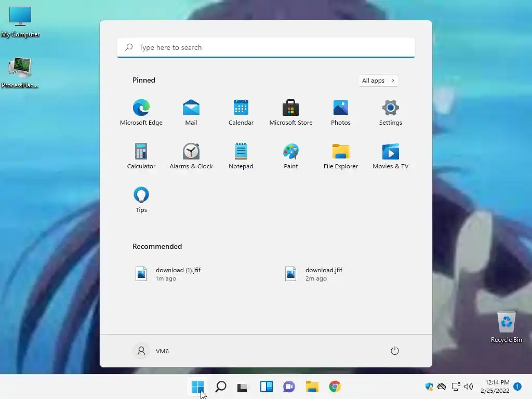The image size is (532, 399).
Task: Open taskbar Search
Action: coord(220,387)
